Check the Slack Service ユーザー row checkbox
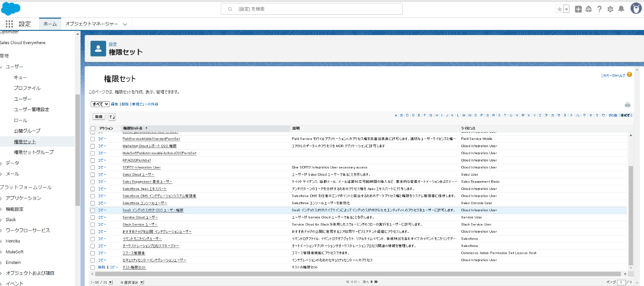The width and height of the screenshot is (644, 286). 93,224
